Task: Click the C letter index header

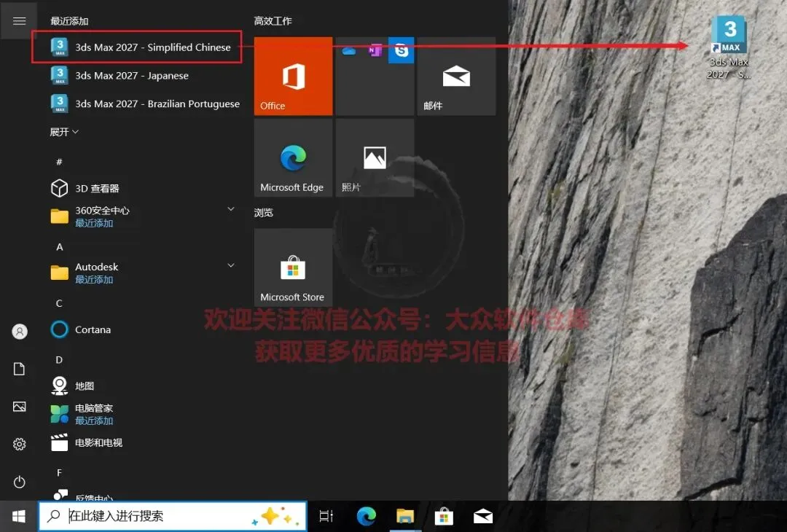Action: tap(59, 303)
